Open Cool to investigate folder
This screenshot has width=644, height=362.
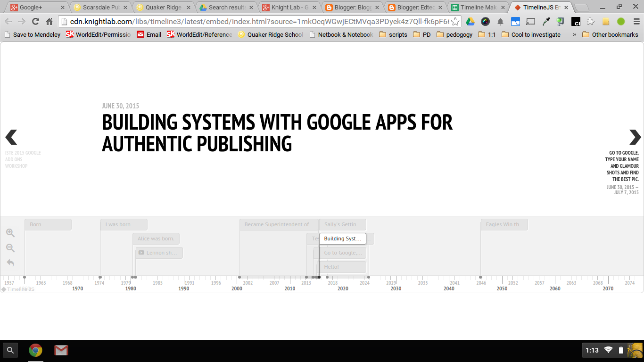coord(531,34)
